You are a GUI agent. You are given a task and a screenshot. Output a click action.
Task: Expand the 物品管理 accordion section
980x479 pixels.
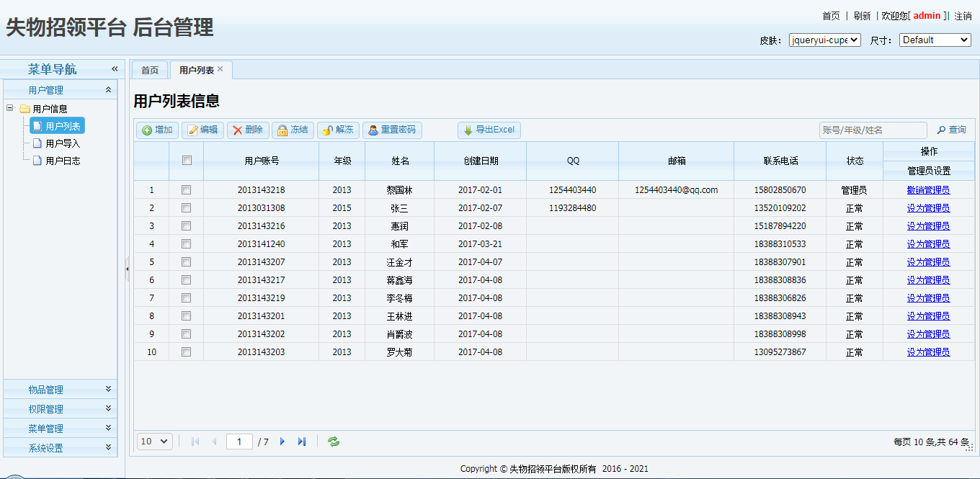(x=61, y=390)
